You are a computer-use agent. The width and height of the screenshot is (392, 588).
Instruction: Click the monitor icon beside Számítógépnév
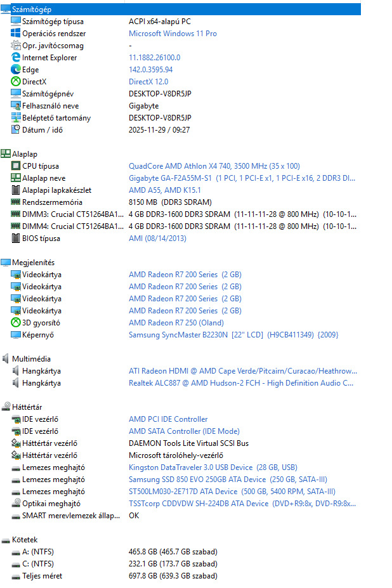point(16,93)
